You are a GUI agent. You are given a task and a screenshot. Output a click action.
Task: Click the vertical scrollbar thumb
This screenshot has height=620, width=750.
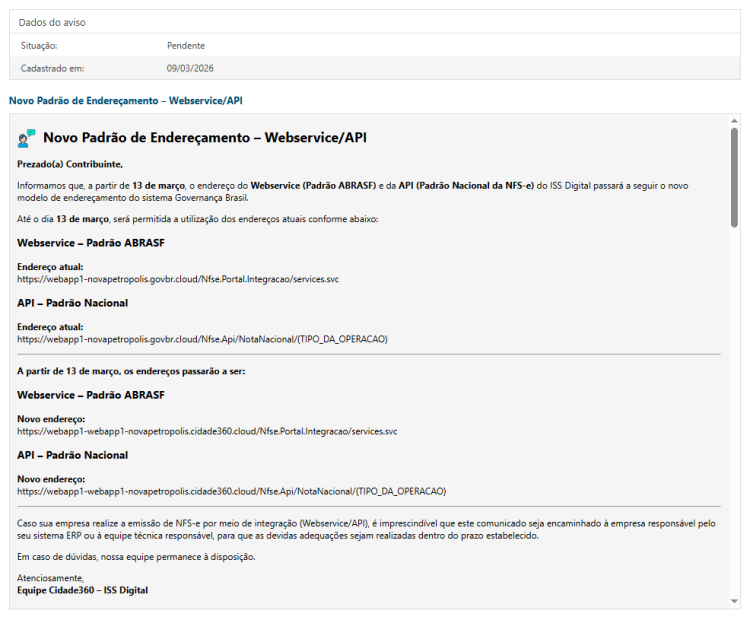734,177
